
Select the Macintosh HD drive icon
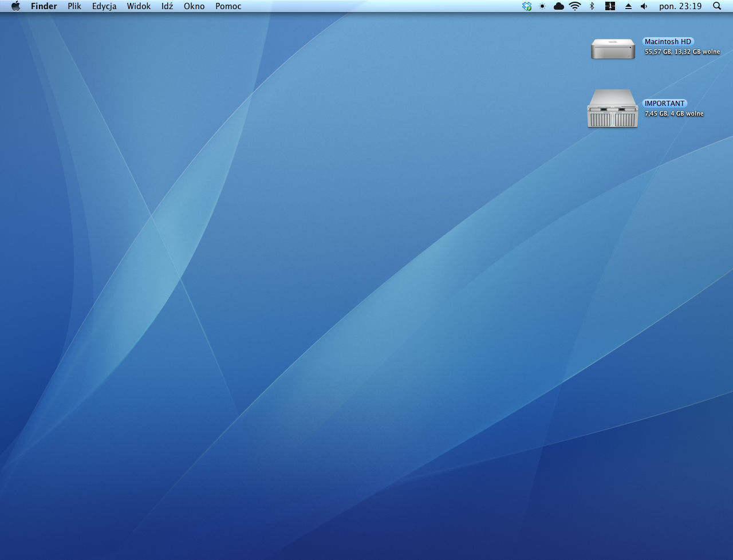pyautogui.click(x=613, y=49)
